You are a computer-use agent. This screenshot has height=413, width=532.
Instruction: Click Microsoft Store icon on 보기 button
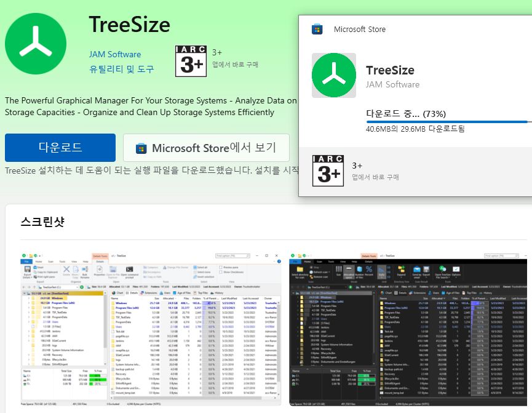[x=141, y=148]
